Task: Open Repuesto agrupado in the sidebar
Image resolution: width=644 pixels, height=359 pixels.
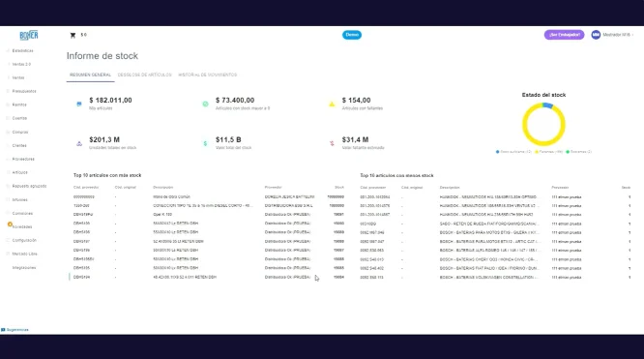Action: point(29,186)
